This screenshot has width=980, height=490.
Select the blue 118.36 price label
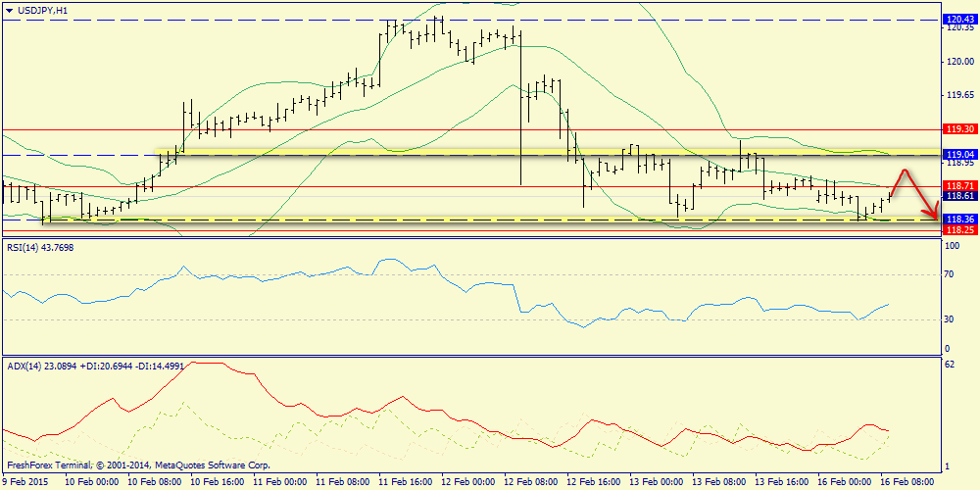click(x=960, y=220)
